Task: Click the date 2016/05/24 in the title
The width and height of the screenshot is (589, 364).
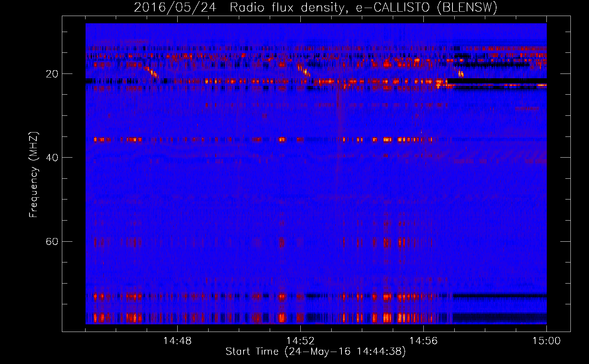Action: [x=175, y=7]
